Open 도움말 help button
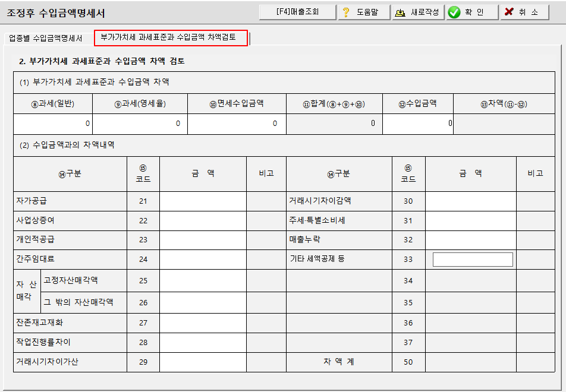 [364, 12]
